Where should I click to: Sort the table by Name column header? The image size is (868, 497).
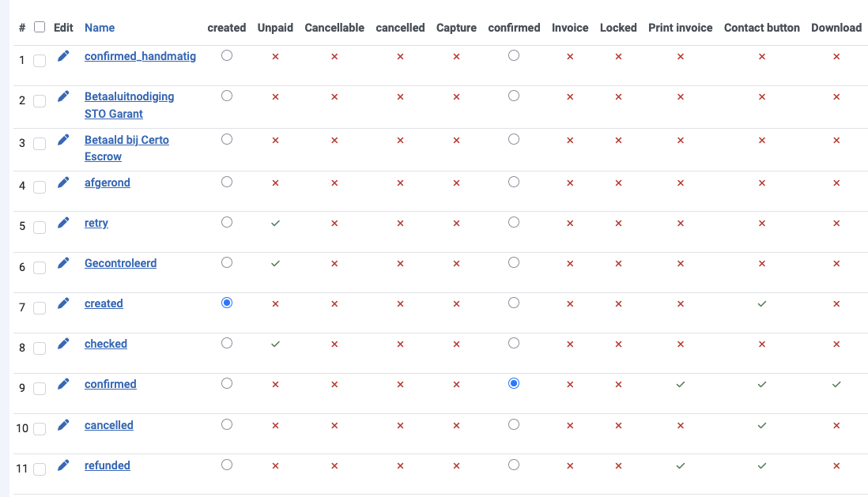(100, 28)
